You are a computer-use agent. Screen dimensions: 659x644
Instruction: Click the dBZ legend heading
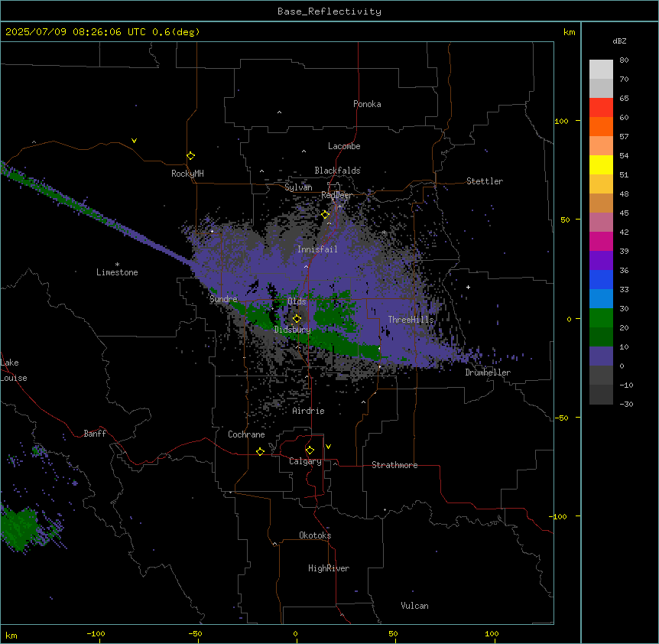tap(619, 41)
